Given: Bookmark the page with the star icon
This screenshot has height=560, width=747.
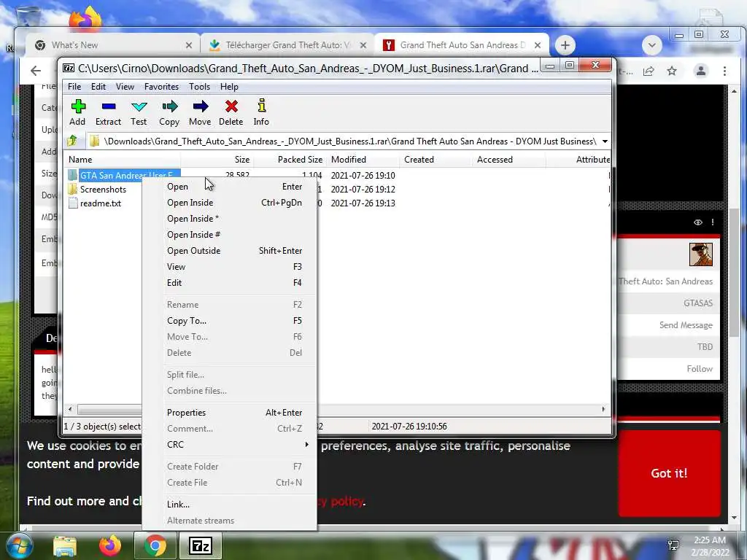Looking at the screenshot, I should pyautogui.click(x=672, y=71).
